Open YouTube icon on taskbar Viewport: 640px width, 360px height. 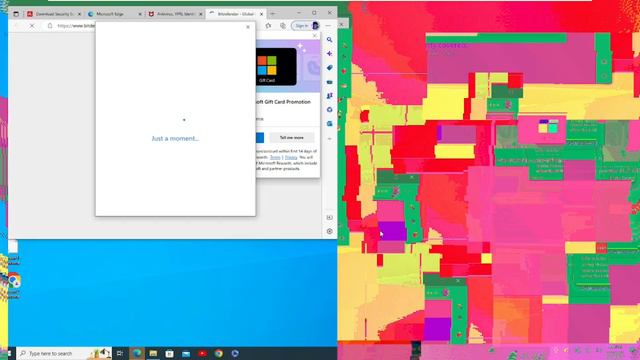coord(202,353)
